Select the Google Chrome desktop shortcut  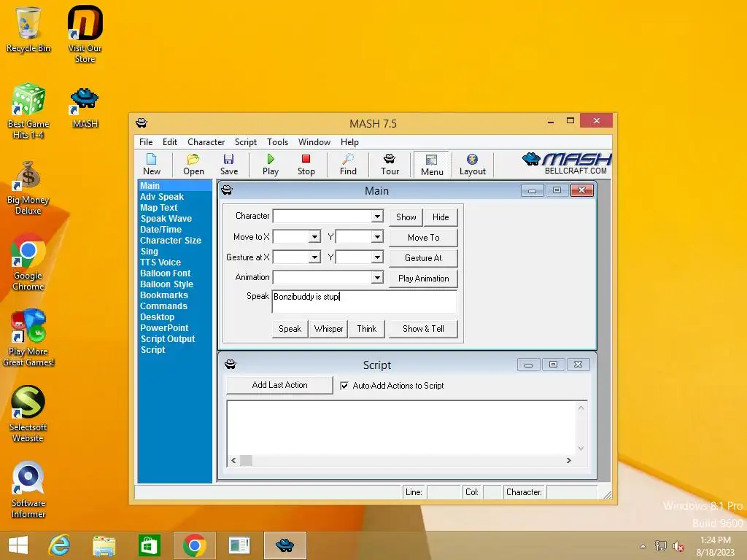tap(28, 262)
